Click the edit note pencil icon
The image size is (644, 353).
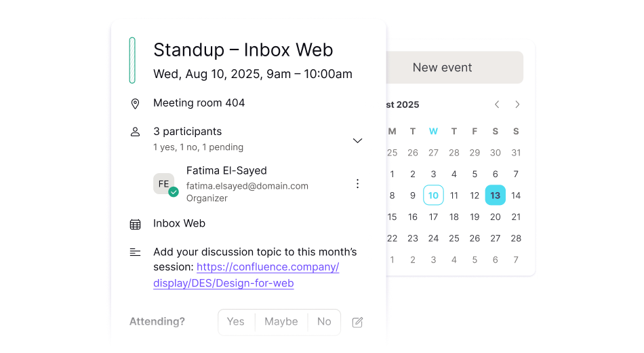(357, 322)
